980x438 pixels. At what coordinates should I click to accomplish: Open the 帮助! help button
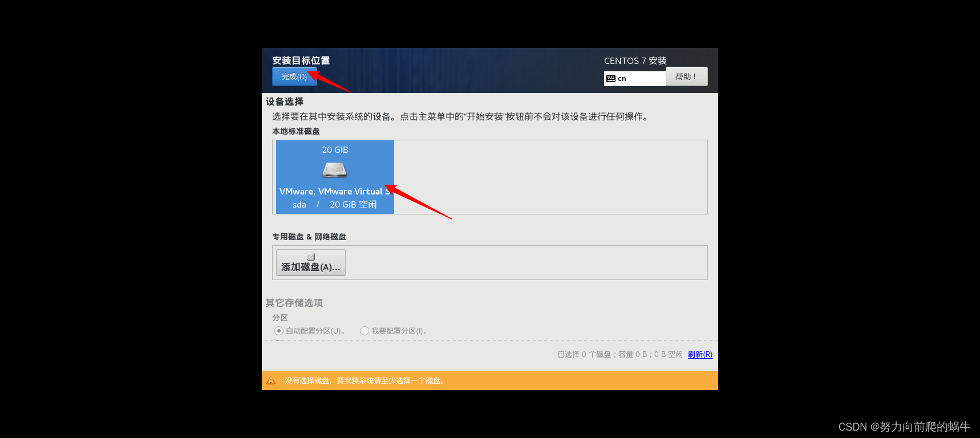687,76
